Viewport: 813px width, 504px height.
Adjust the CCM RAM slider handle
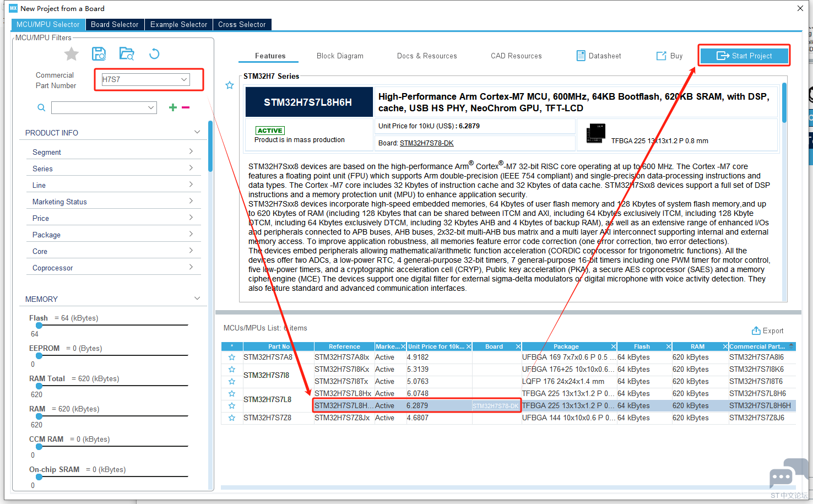tap(39, 447)
